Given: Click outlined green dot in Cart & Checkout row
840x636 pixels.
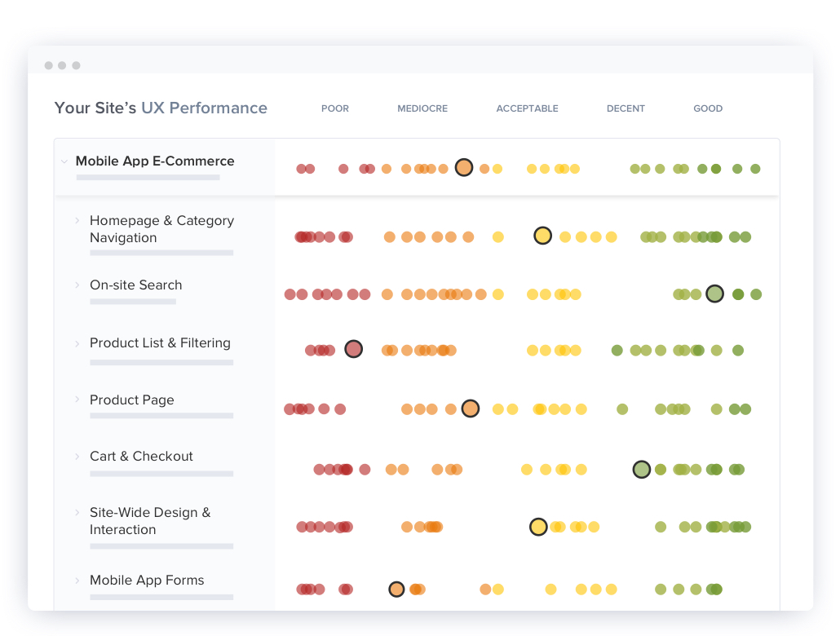Looking at the screenshot, I should coord(642,469).
